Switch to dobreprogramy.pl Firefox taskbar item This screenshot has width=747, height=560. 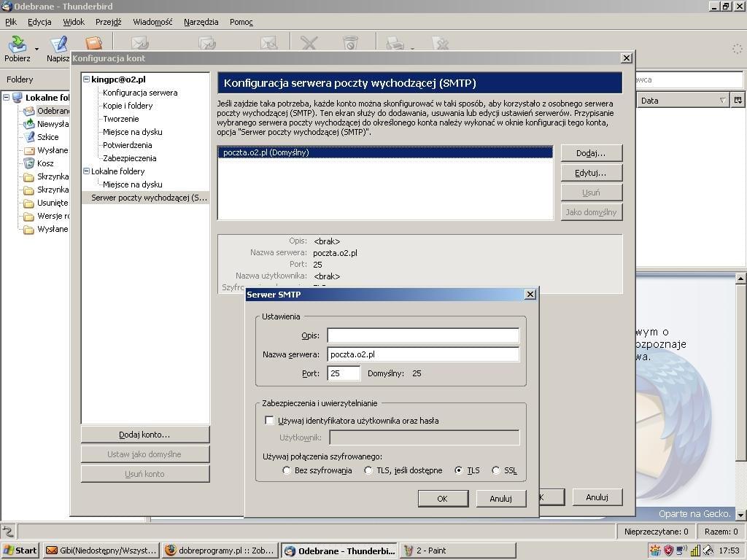click(x=220, y=551)
